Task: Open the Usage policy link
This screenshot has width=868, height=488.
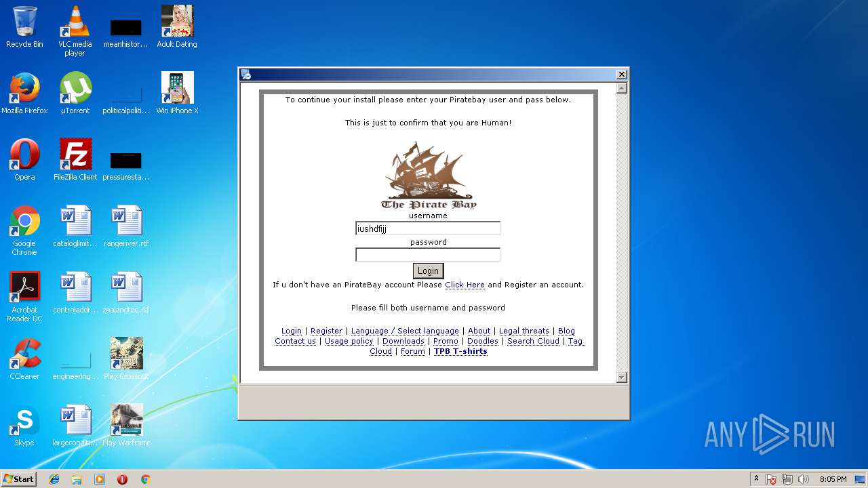Action: (x=349, y=341)
